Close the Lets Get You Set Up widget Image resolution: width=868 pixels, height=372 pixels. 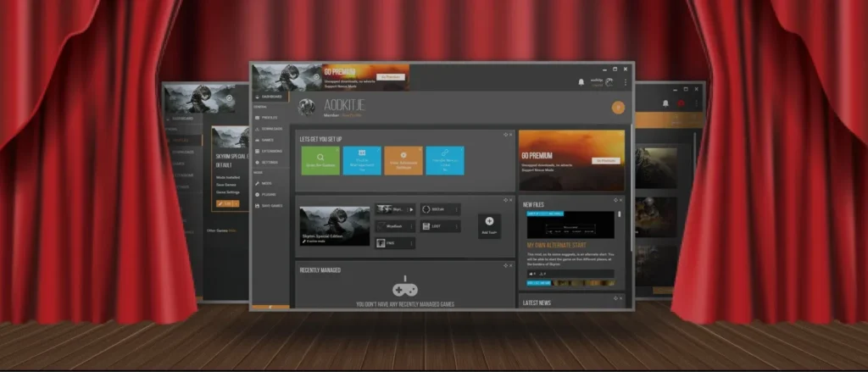pyautogui.click(x=510, y=135)
